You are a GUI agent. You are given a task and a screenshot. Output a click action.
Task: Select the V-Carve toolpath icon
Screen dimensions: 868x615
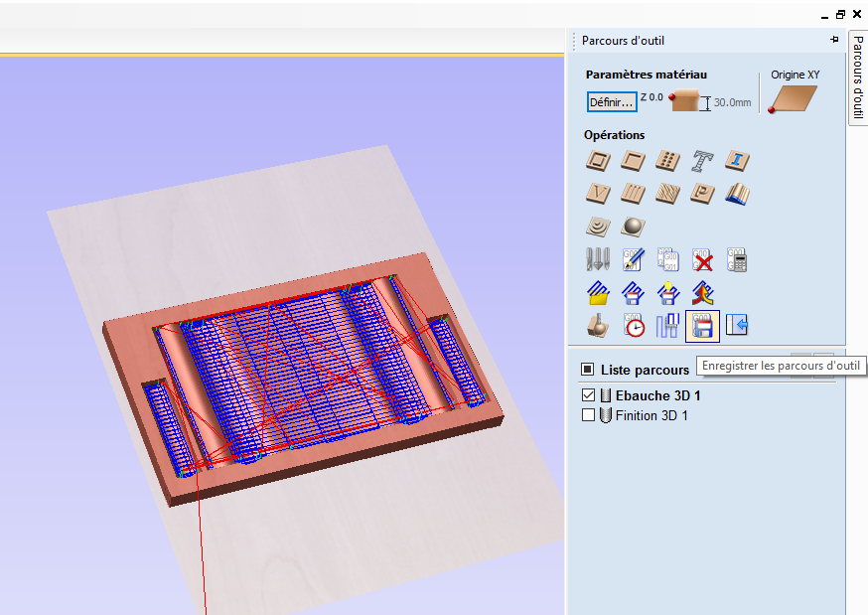598,194
